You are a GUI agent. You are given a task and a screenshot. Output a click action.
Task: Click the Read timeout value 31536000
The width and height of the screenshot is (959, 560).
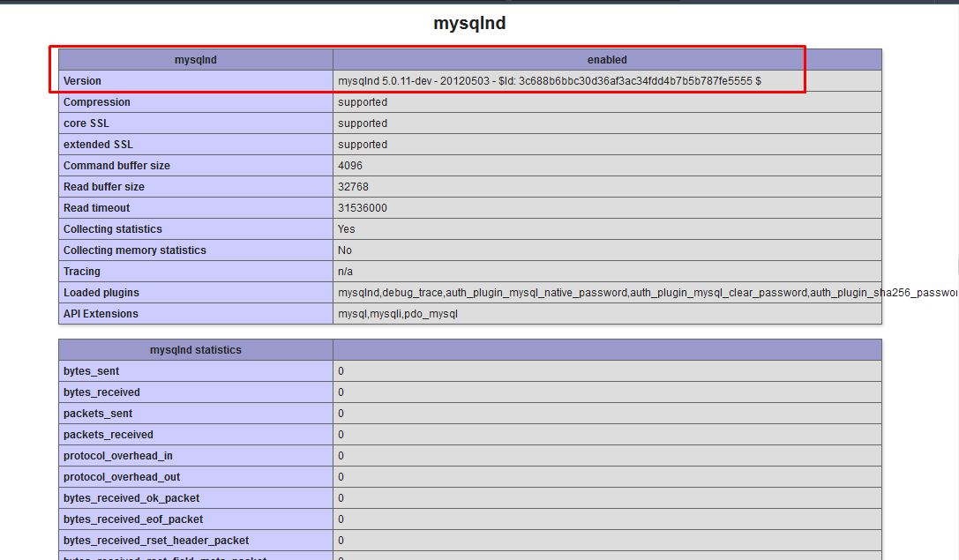tap(363, 208)
